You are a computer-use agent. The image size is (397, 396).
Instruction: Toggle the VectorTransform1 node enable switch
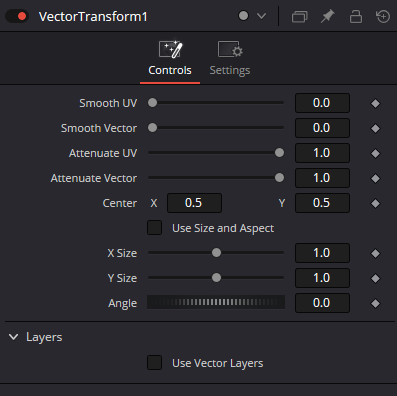click(x=17, y=16)
